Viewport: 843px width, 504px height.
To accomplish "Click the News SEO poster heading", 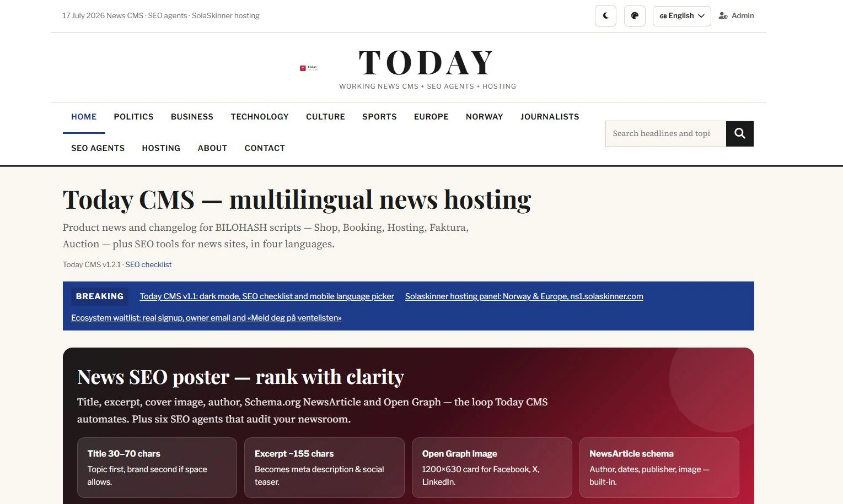I will point(240,377).
